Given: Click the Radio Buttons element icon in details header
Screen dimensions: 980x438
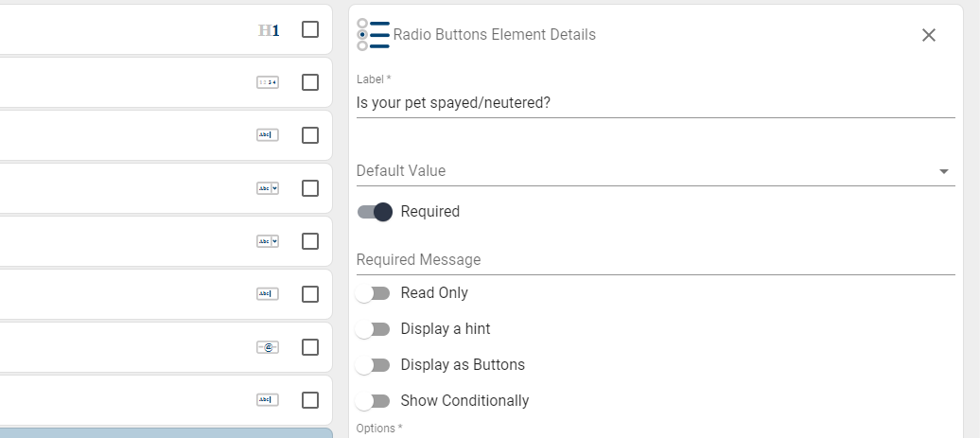Looking at the screenshot, I should coord(373,34).
